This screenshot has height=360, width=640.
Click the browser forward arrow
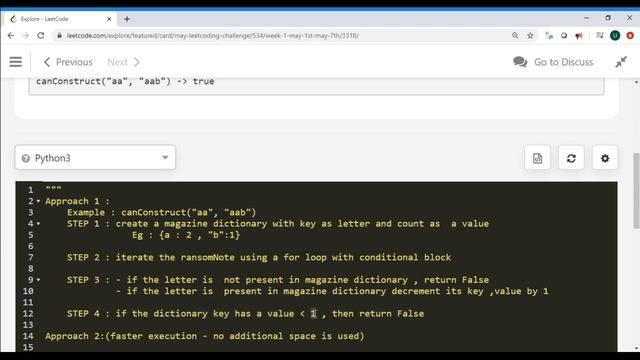coord(26,36)
